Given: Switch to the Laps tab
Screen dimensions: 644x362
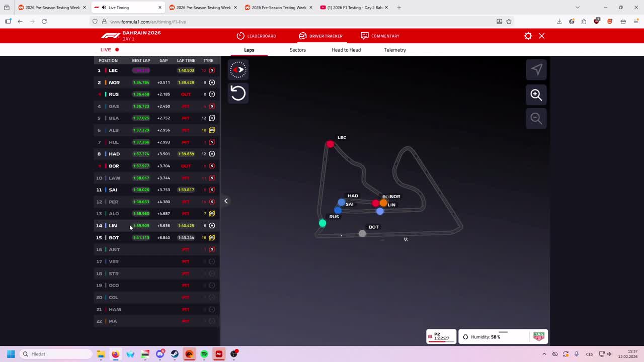Looking at the screenshot, I should click(249, 50).
